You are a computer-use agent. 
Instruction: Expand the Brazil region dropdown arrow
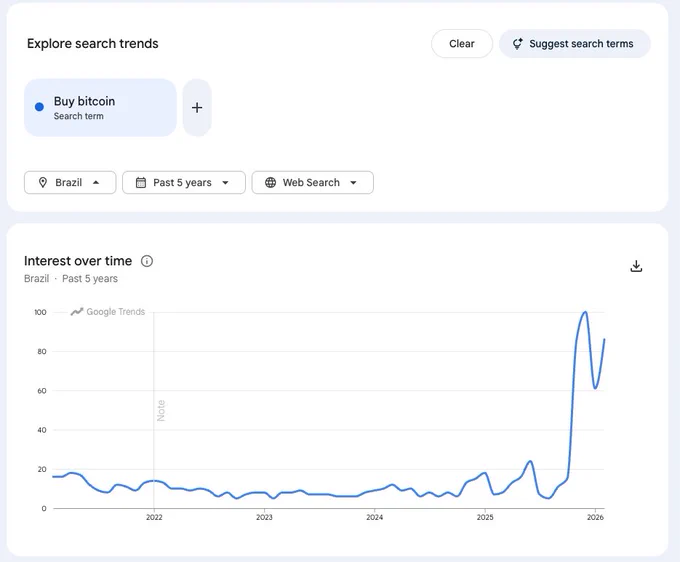click(96, 183)
